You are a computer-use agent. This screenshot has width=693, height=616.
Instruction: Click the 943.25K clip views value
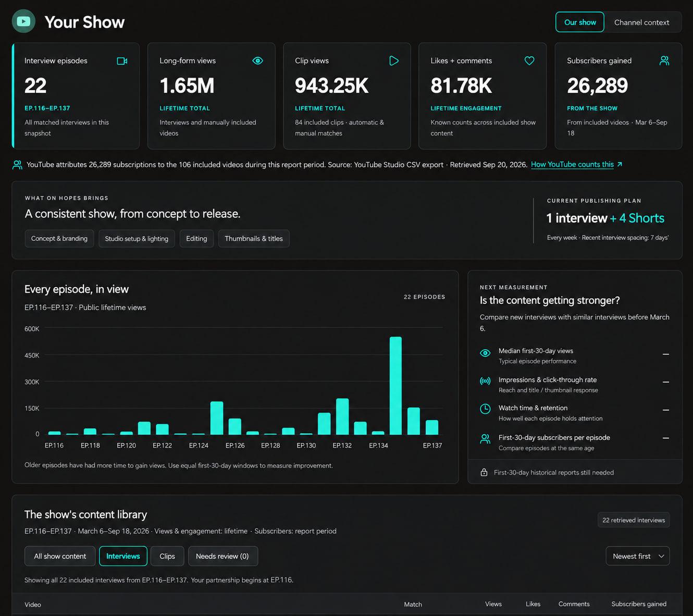331,85
